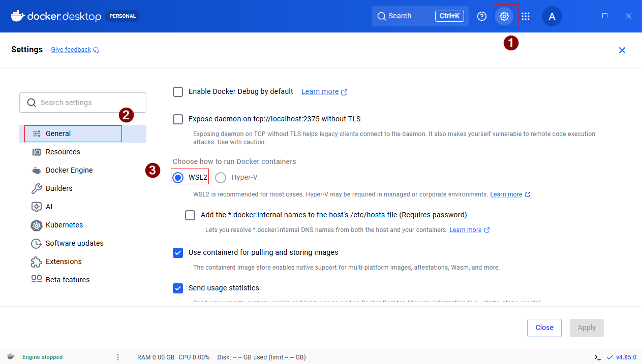642x364 pixels.
Task: Click the Disk usage status entry
Action: [261, 357]
